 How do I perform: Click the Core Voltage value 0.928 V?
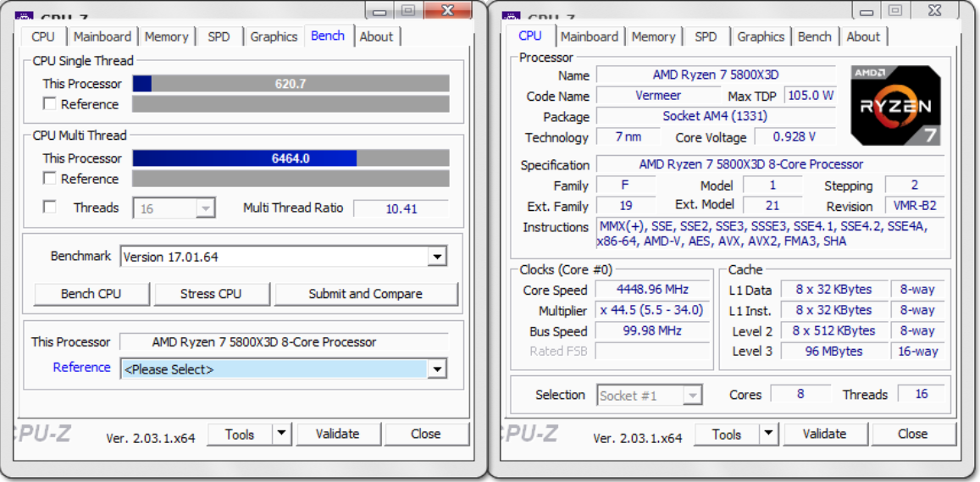tap(795, 137)
